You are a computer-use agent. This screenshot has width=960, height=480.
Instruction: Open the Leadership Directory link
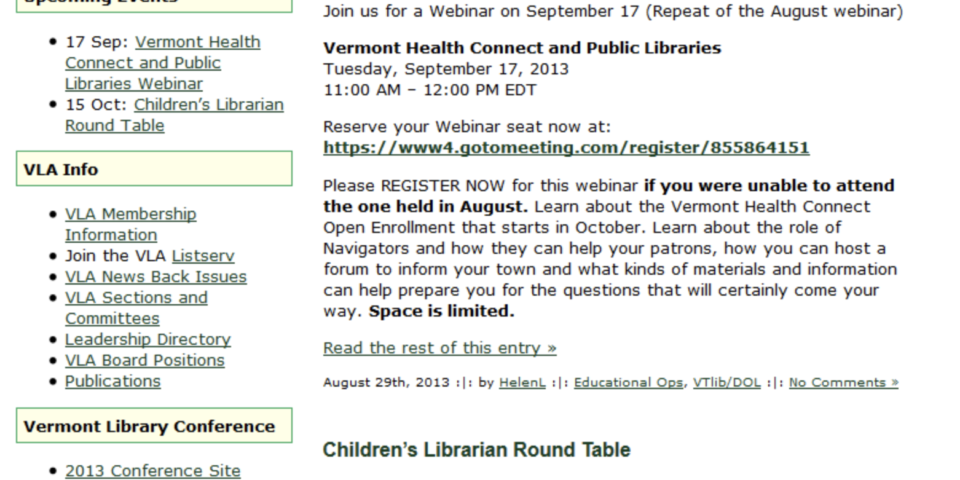tap(147, 339)
